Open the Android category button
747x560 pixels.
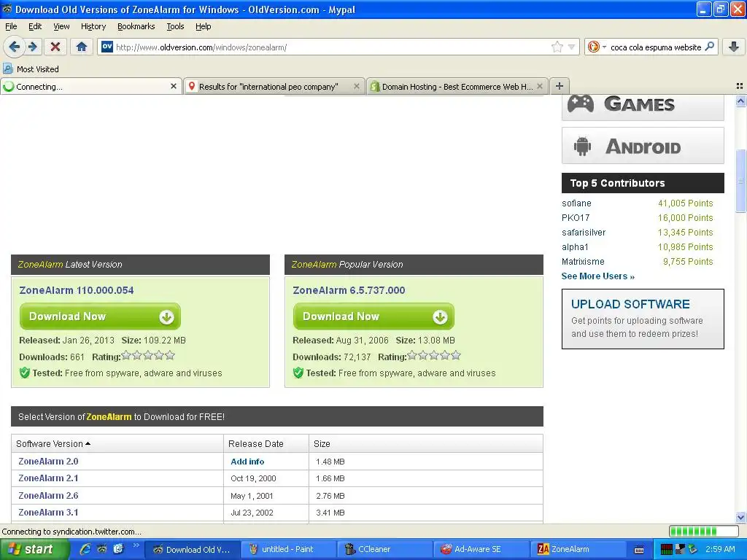click(x=643, y=146)
